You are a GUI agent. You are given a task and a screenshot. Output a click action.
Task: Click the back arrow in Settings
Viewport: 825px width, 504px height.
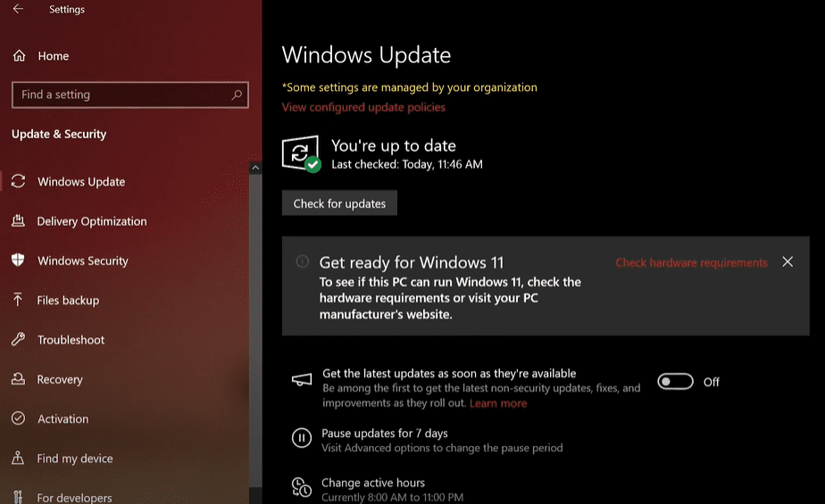(18, 9)
